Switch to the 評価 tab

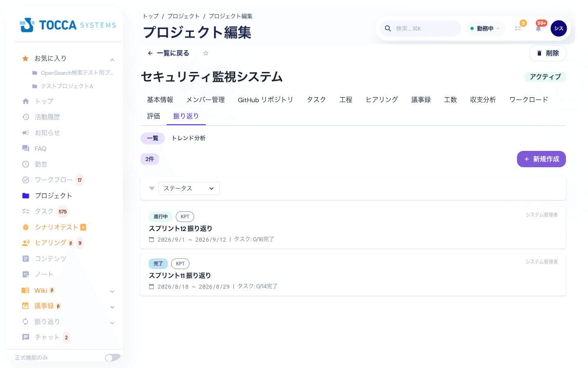(154, 116)
